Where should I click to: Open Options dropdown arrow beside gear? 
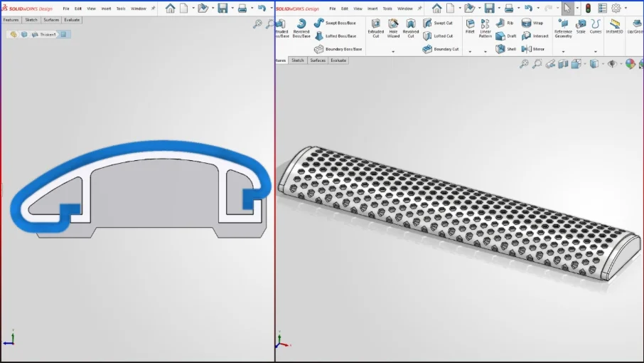[x=626, y=9]
